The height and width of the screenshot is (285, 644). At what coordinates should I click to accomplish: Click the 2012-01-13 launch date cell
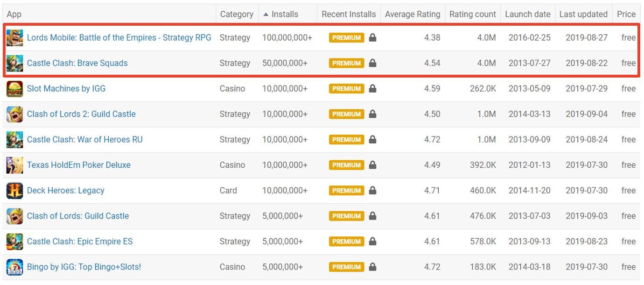pyautogui.click(x=530, y=164)
